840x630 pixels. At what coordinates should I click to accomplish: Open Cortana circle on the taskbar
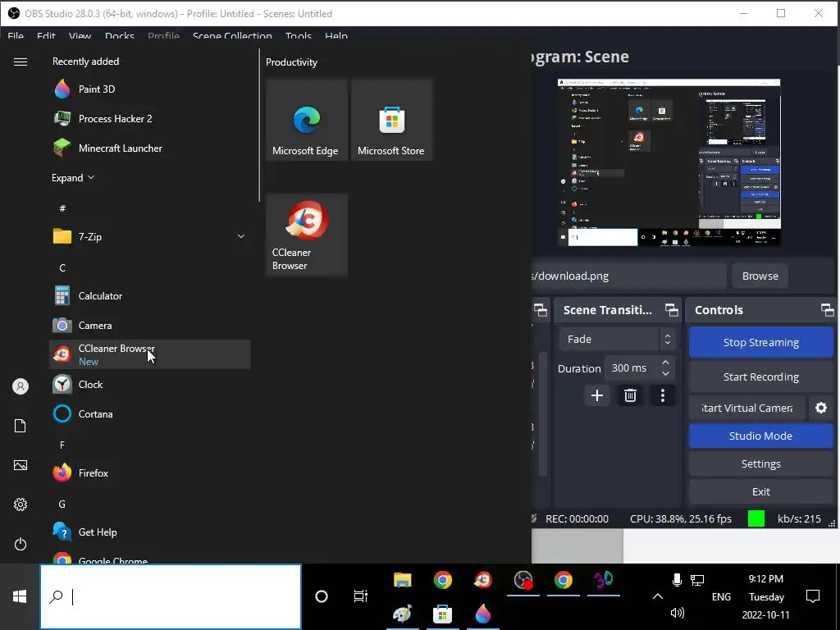click(x=322, y=596)
